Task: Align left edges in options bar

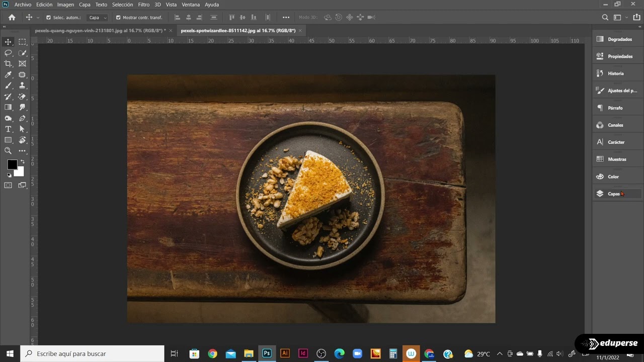Action: [x=177, y=18]
